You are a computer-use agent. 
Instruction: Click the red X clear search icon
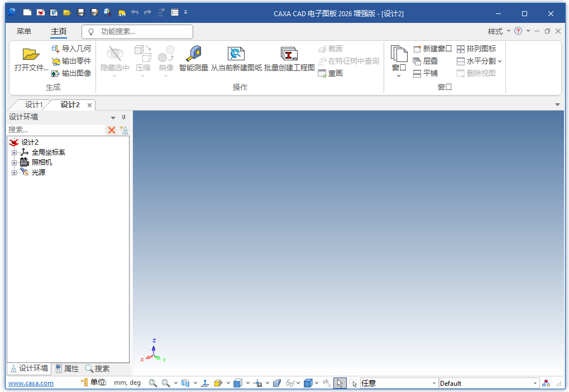click(x=112, y=130)
